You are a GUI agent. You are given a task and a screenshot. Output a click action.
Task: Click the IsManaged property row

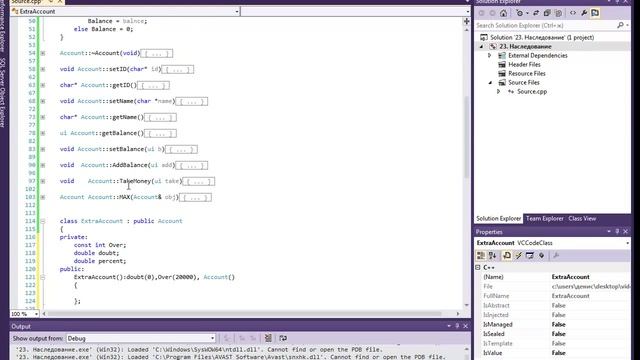click(553, 324)
